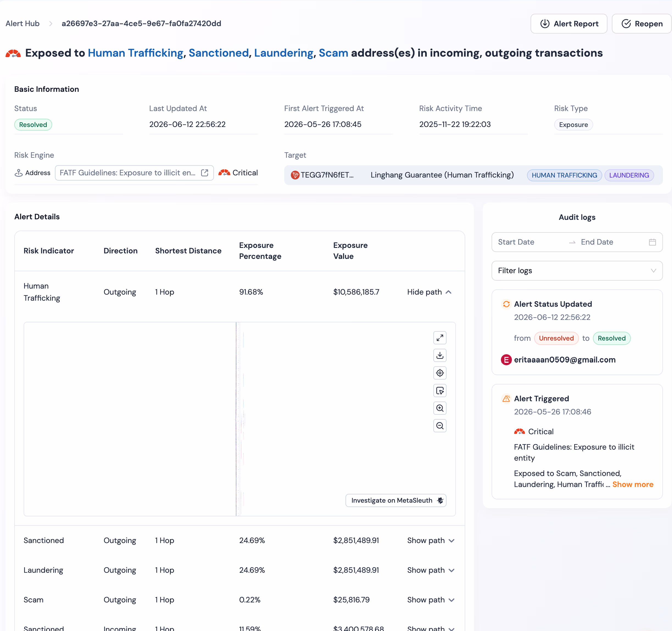
Task: Download the path graph image
Action: click(x=440, y=355)
